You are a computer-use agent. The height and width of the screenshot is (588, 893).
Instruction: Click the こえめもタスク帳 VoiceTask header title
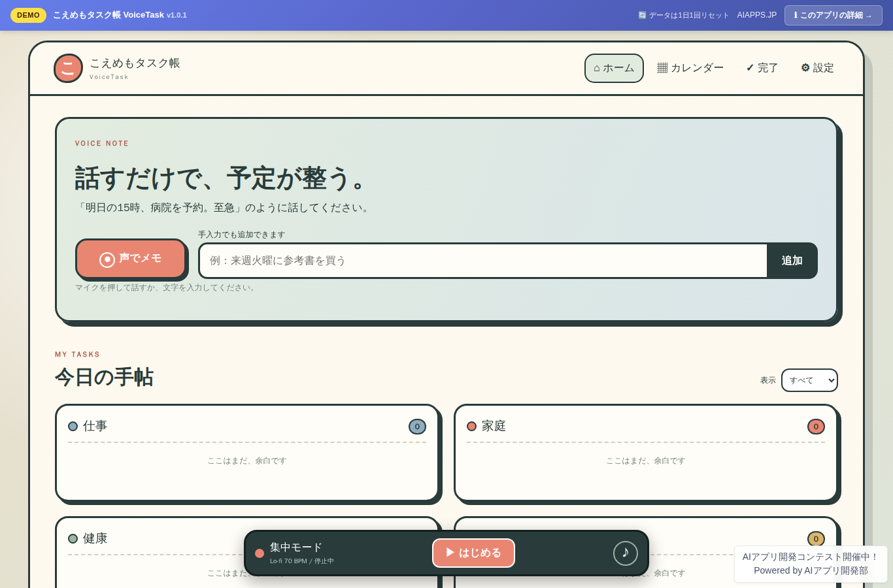click(120, 15)
